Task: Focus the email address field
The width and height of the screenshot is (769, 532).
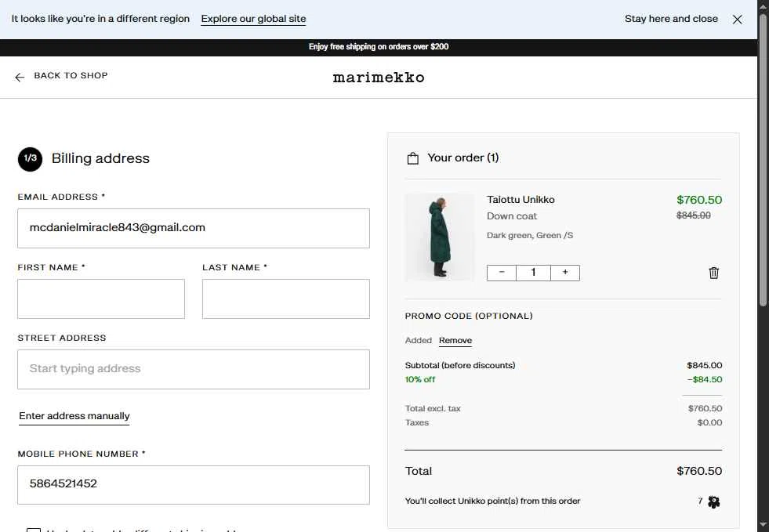Action: 194,228
